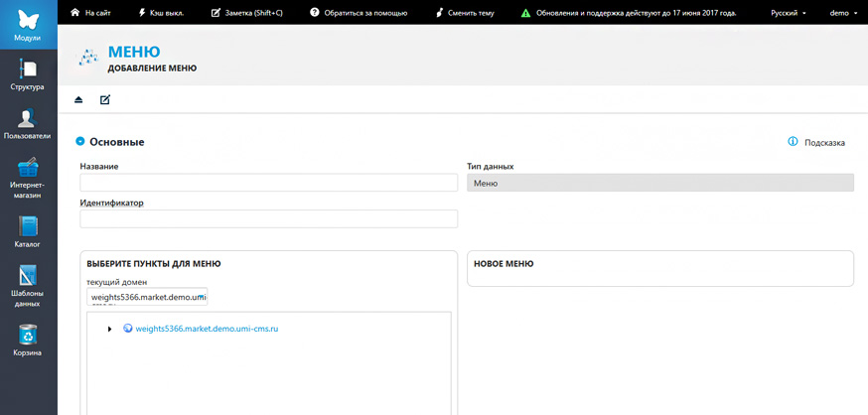Open the Русский language dropdown
The width and height of the screenshot is (868, 415).
pyautogui.click(x=789, y=13)
